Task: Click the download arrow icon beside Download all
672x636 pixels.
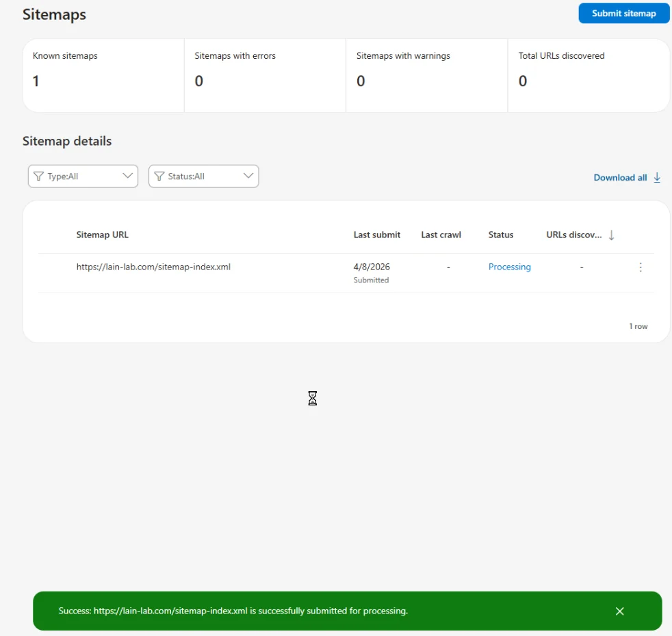Action: (657, 178)
